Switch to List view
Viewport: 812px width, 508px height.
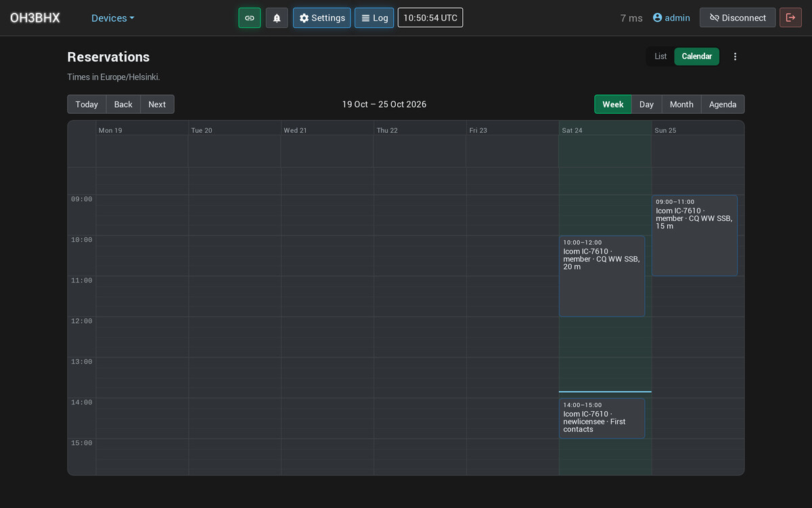(660, 56)
